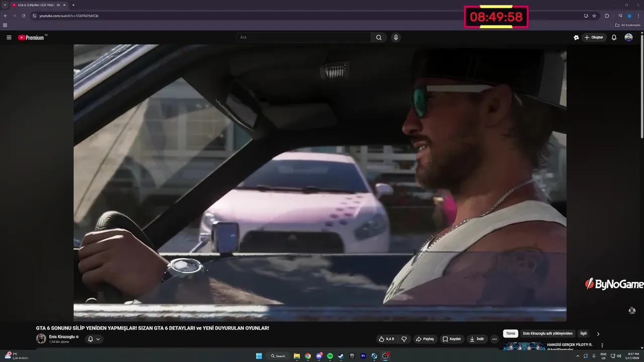Share the video via Paylaş

click(x=425, y=339)
